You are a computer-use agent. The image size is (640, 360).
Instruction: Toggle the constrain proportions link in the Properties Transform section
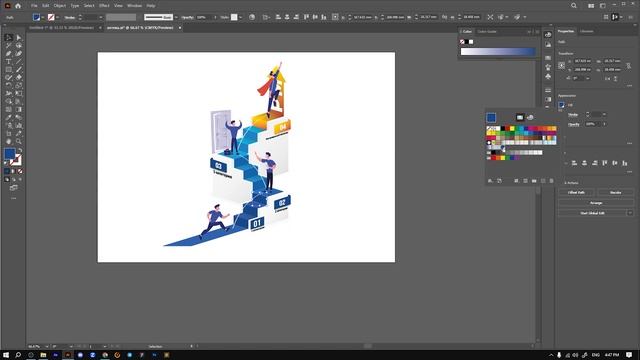[x=629, y=65]
